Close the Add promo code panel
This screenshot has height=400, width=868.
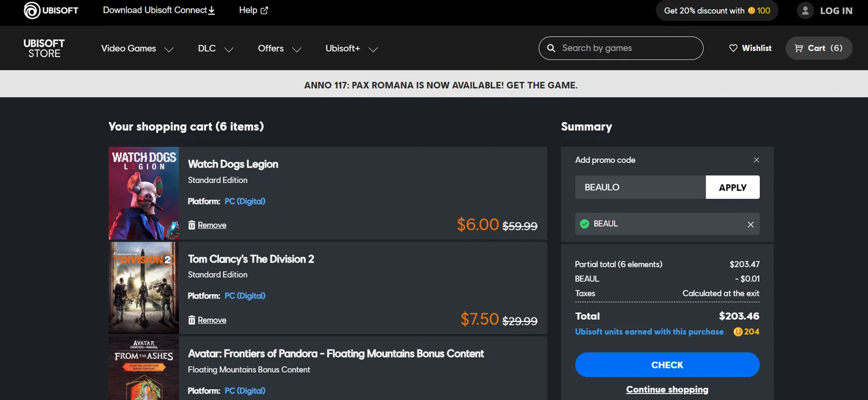click(756, 160)
